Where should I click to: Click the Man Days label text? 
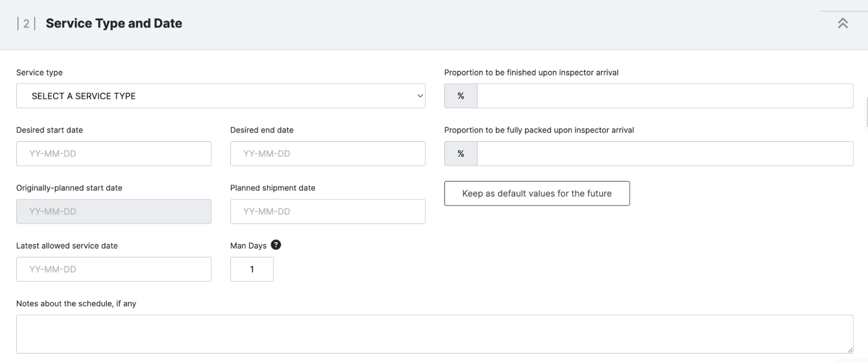coord(248,246)
